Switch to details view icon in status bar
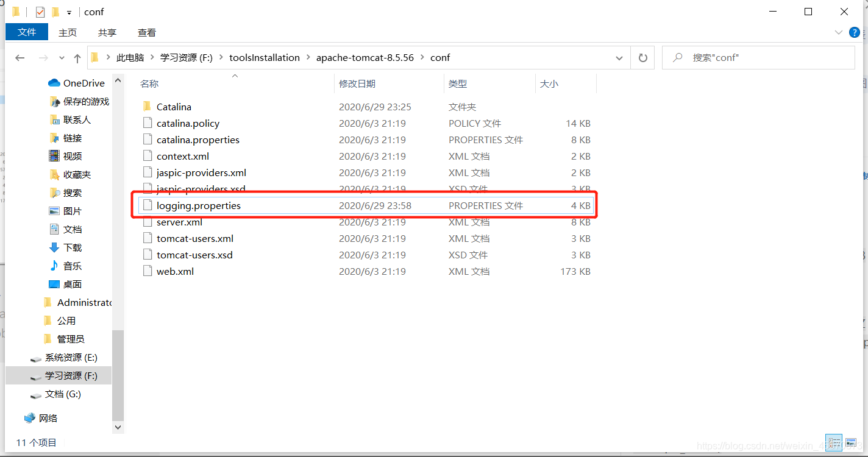This screenshot has width=868, height=457. pyautogui.click(x=833, y=442)
